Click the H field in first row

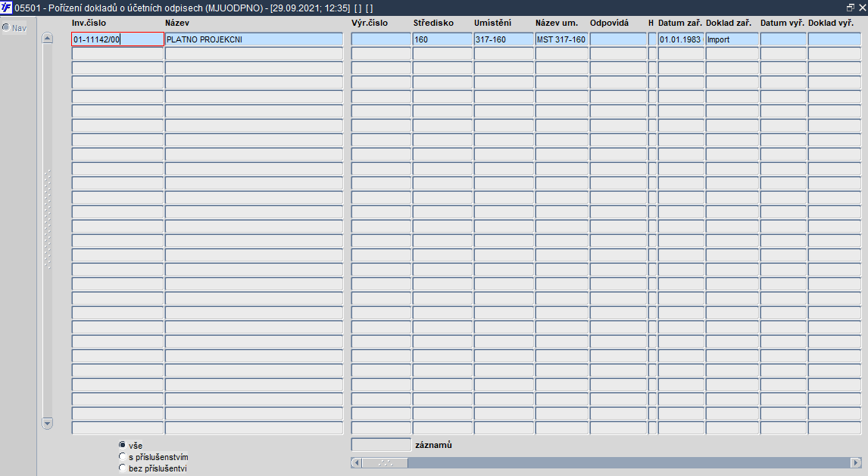(652, 39)
